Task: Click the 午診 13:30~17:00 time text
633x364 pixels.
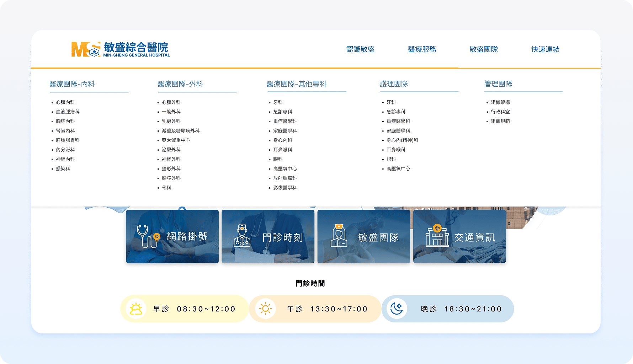Action: (x=328, y=309)
